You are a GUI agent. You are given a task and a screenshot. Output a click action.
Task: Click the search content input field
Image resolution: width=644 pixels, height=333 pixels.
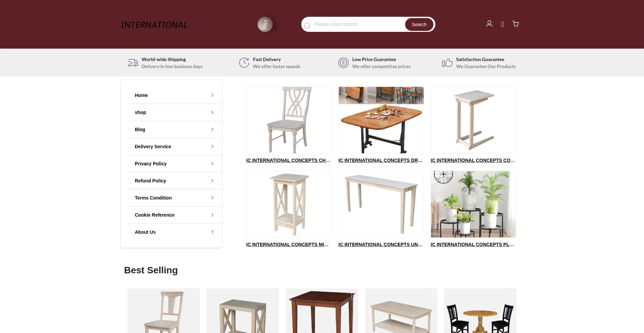pyautogui.click(x=358, y=24)
